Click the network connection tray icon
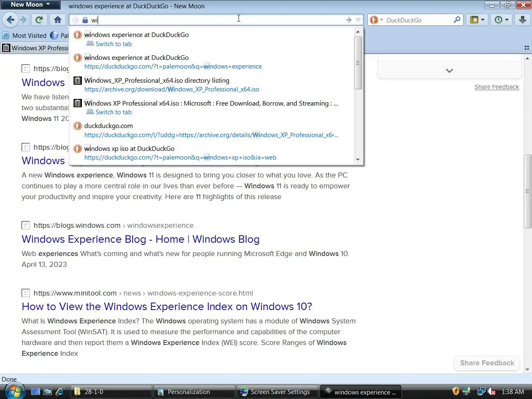The width and height of the screenshot is (532, 399). pos(481,392)
